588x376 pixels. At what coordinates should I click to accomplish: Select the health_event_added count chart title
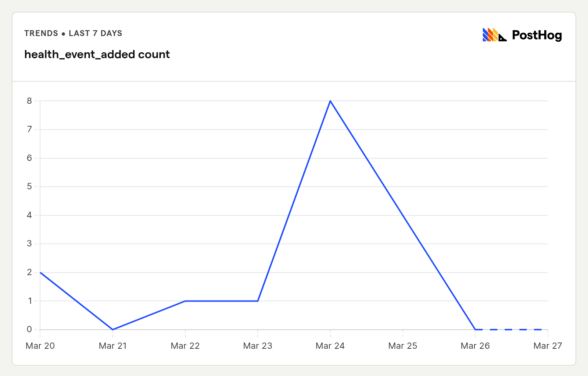97,54
